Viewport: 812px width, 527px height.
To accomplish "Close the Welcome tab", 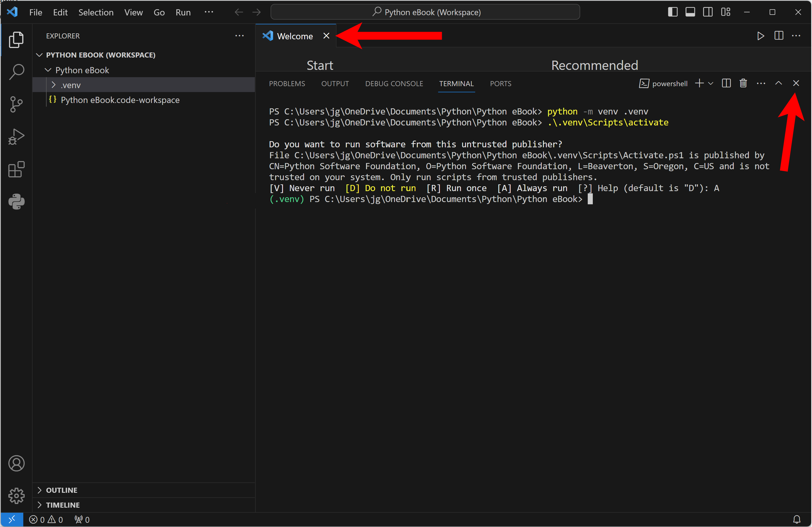I will (326, 36).
